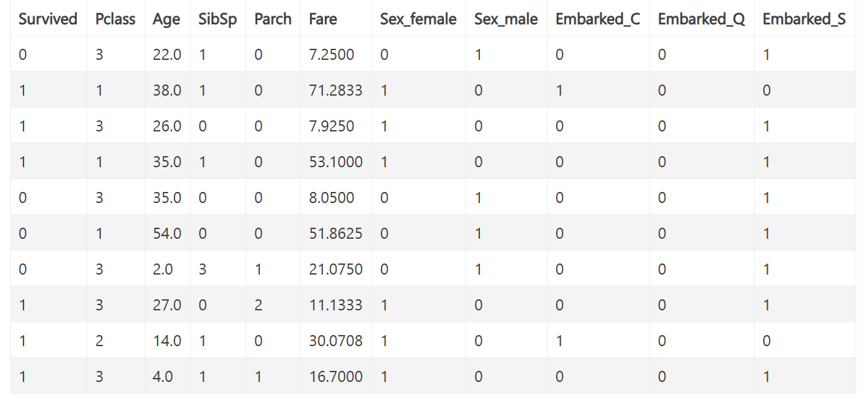Click the Age cell 22.0

[x=167, y=54]
